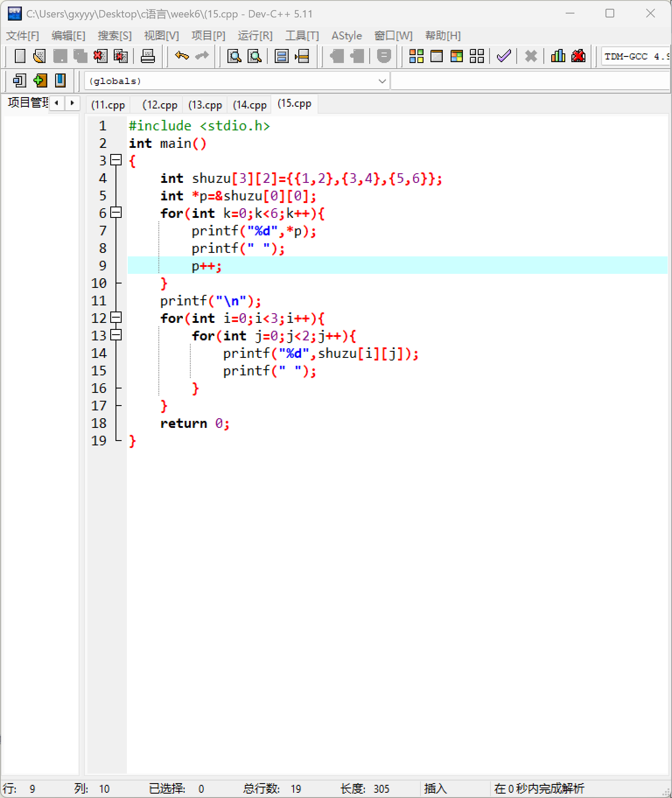This screenshot has width=672, height=798.
Task: Open the TDM-GCC compiler selection dropdown
Action: click(636, 56)
